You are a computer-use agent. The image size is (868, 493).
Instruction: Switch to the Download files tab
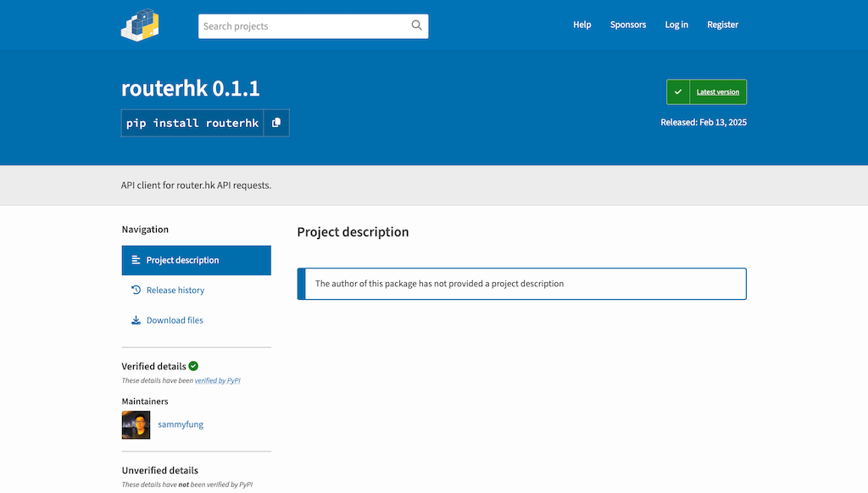tap(175, 320)
